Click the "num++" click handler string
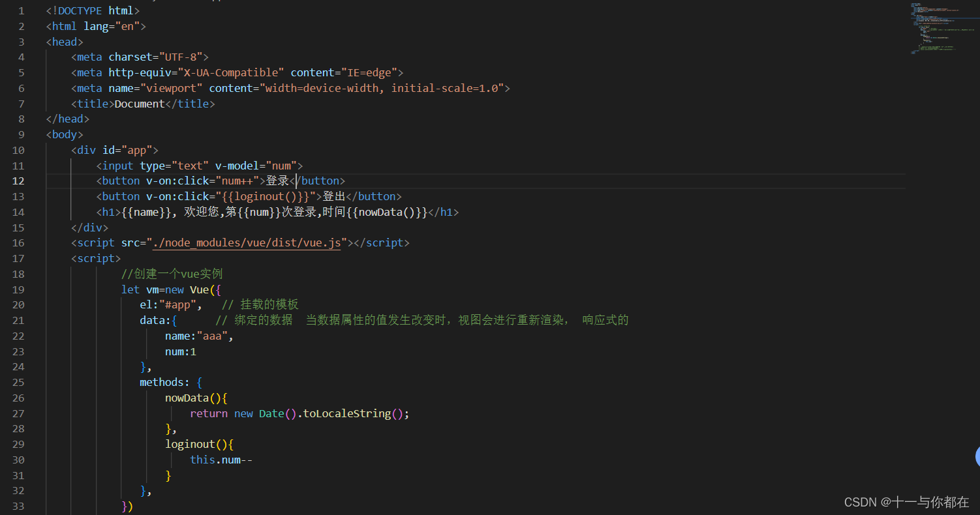 [x=238, y=181]
